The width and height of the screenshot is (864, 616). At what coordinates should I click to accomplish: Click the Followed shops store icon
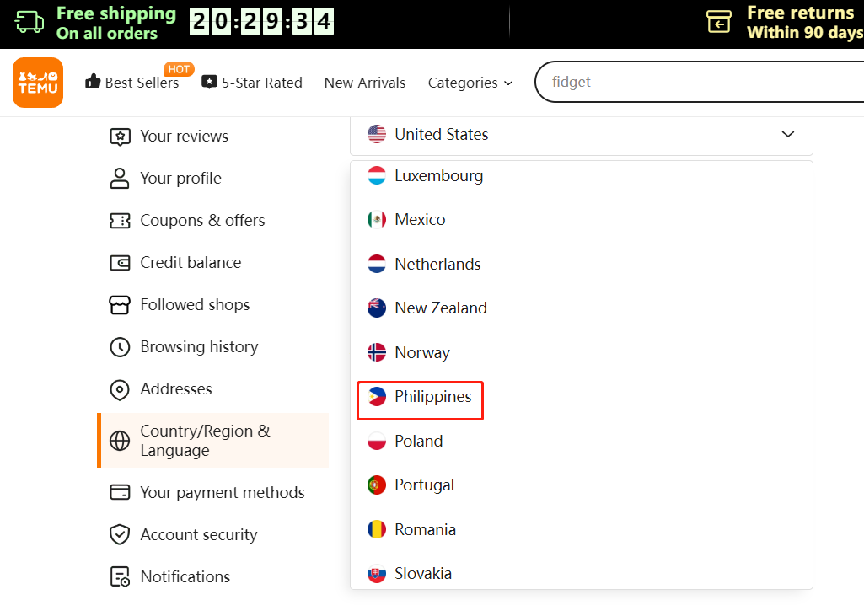point(120,304)
